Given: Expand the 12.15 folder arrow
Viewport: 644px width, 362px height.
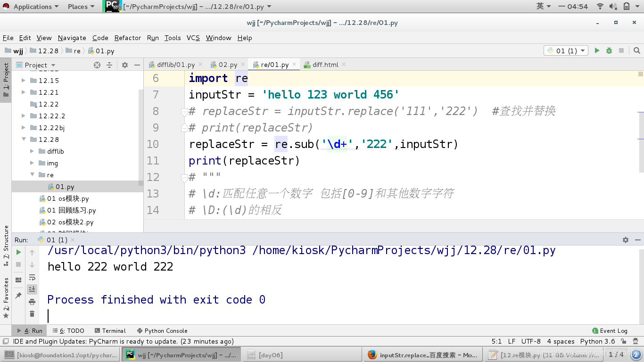Looking at the screenshot, I should point(24,81).
